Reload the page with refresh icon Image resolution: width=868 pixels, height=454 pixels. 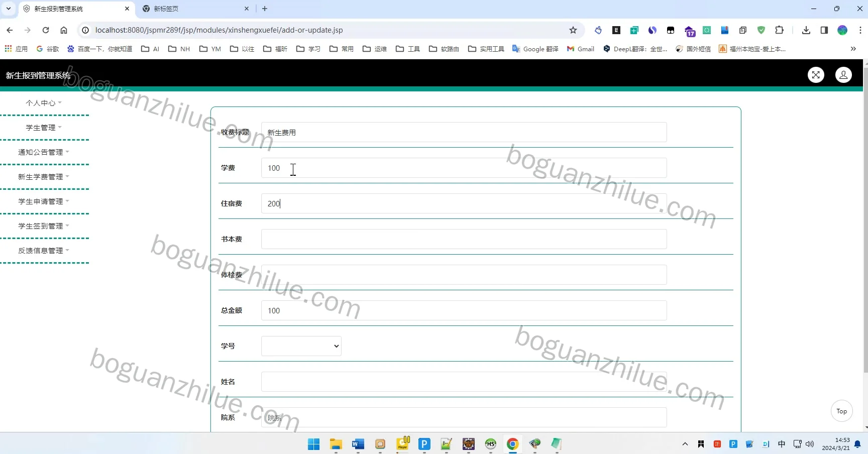pyautogui.click(x=46, y=30)
